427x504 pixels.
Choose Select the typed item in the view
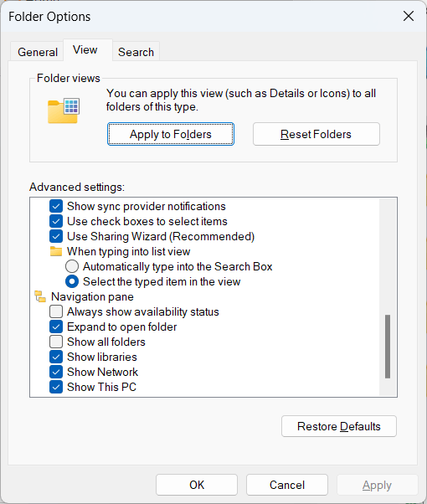click(x=72, y=281)
